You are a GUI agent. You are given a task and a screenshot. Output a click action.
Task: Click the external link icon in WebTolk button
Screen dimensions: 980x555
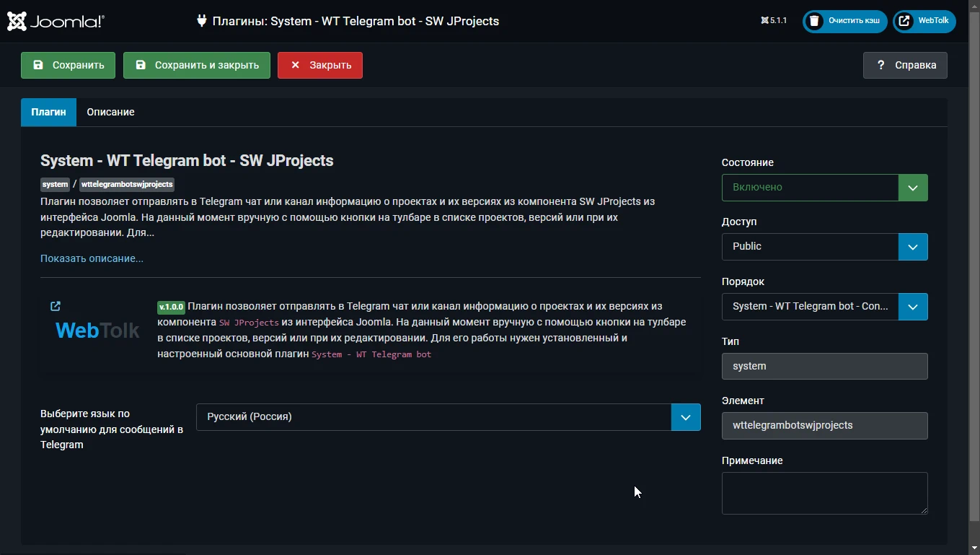[904, 21]
